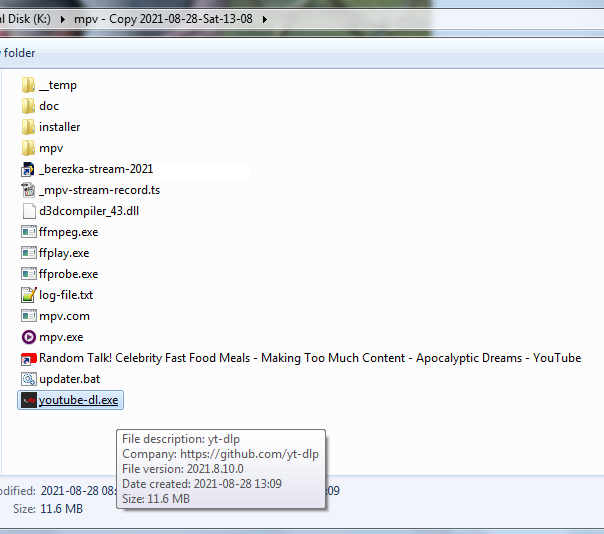
Task: Click the new folder toolbar button
Action: pos(18,53)
